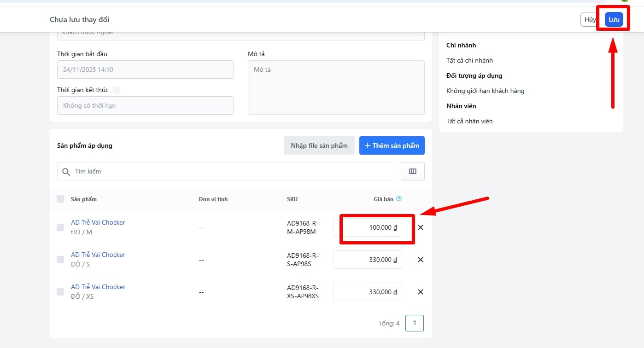The image size is (644, 348).
Task: Remove the ĐỎ / S product row
Action: coord(420,260)
